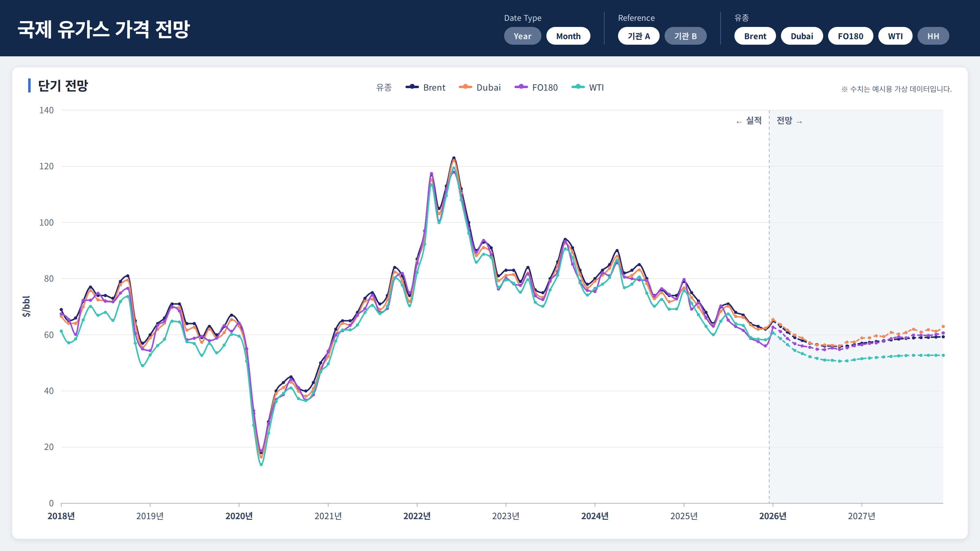980x551 pixels.
Task: Click the 2026년 x-axis label
Action: (773, 516)
